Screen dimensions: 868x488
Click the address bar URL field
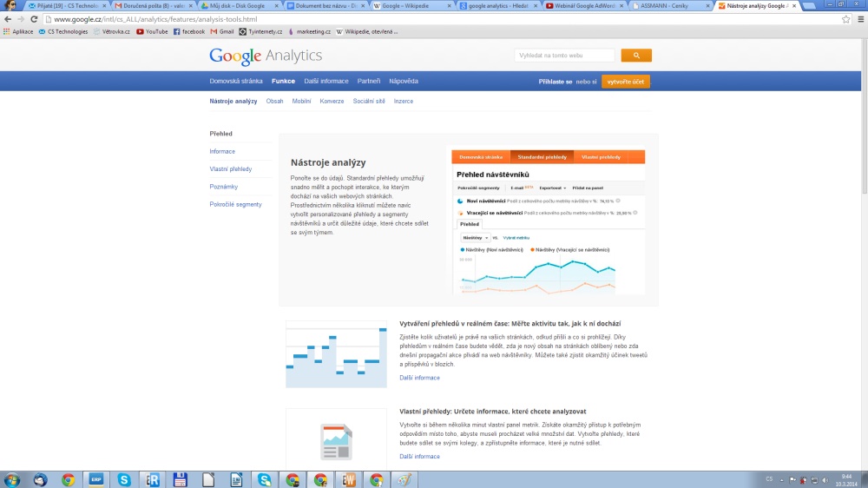(443, 19)
